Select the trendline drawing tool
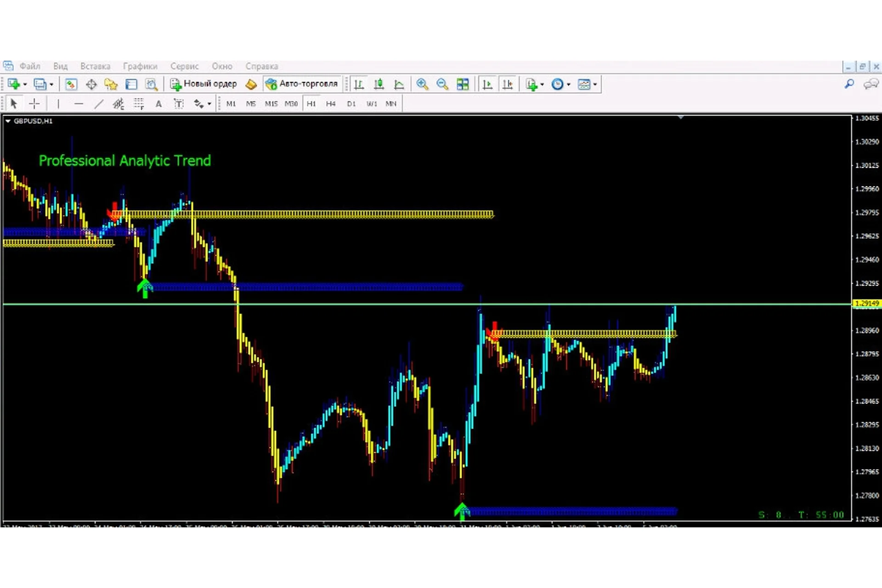This screenshot has height=588, width=882. coord(98,103)
